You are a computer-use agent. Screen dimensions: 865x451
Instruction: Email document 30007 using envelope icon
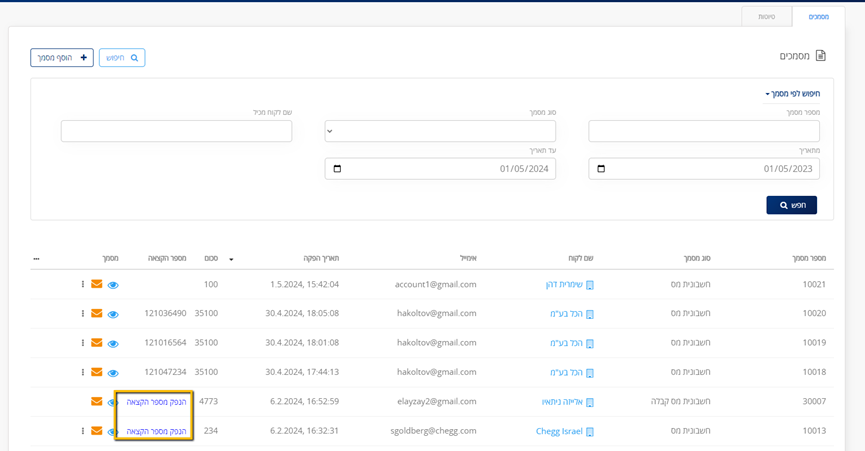click(97, 401)
